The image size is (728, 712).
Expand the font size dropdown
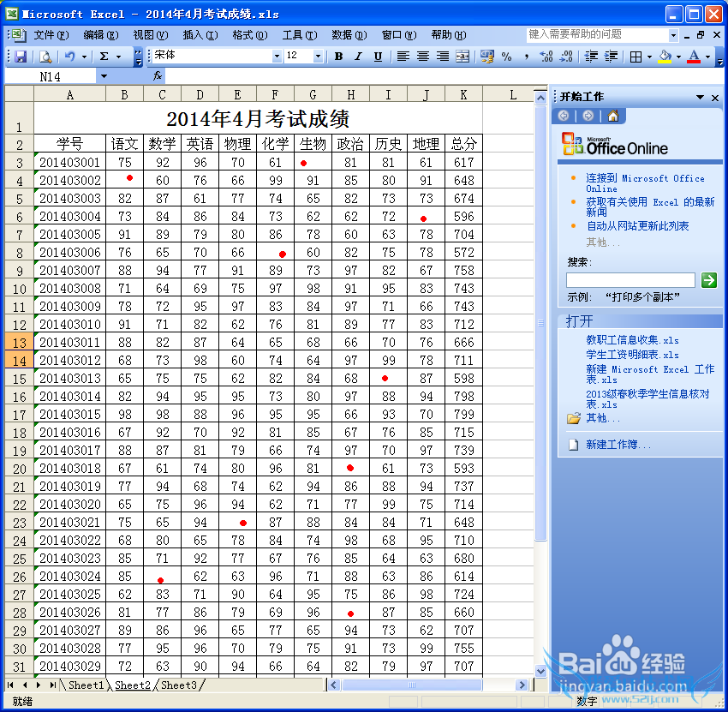[x=318, y=57]
